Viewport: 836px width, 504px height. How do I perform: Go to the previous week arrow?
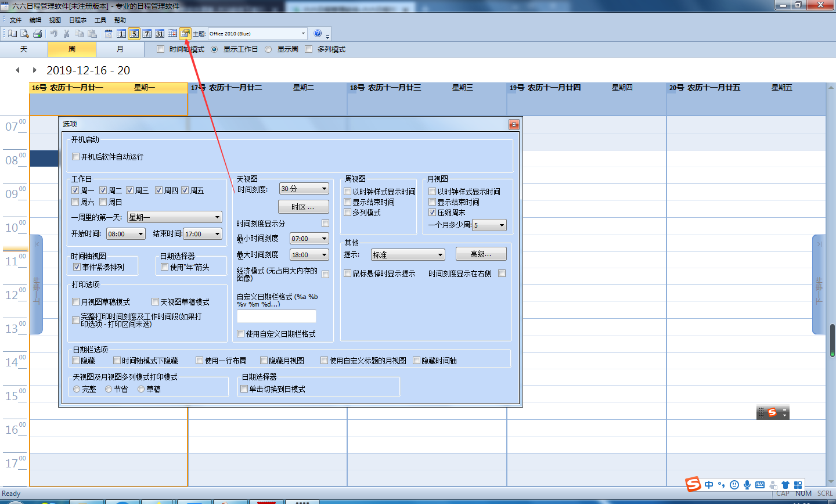tap(18, 70)
